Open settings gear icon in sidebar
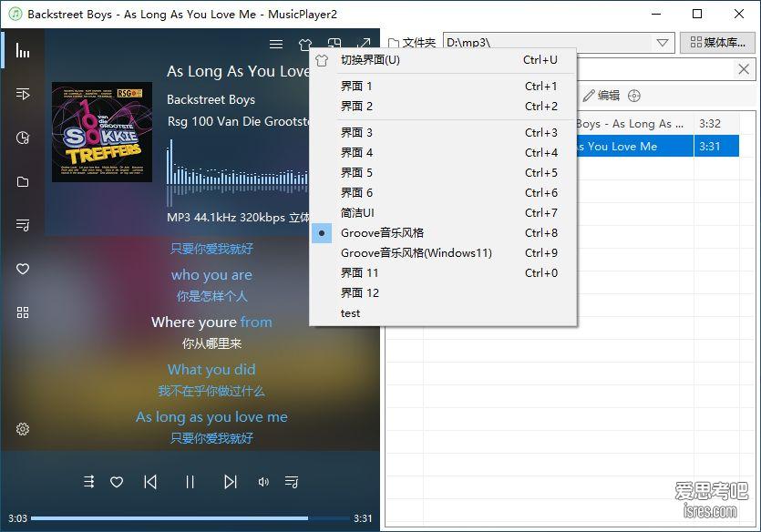761x532 pixels. point(23,429)
